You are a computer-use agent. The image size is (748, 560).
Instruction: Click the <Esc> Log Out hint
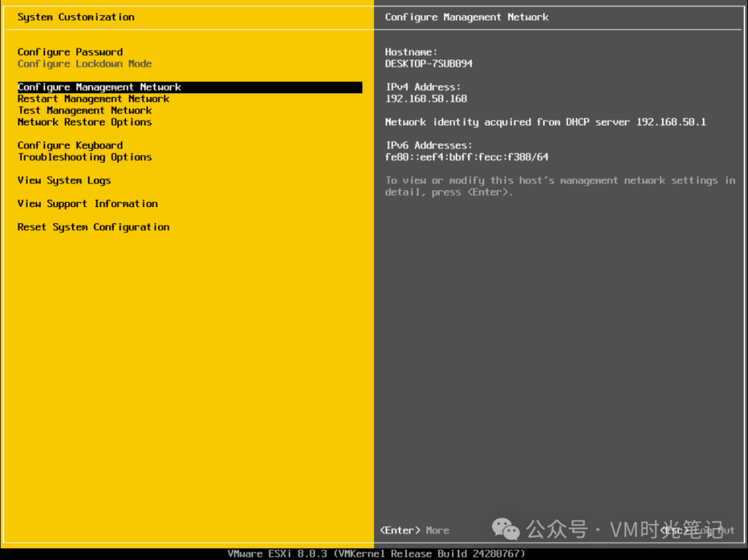click(x=697, y=530)
